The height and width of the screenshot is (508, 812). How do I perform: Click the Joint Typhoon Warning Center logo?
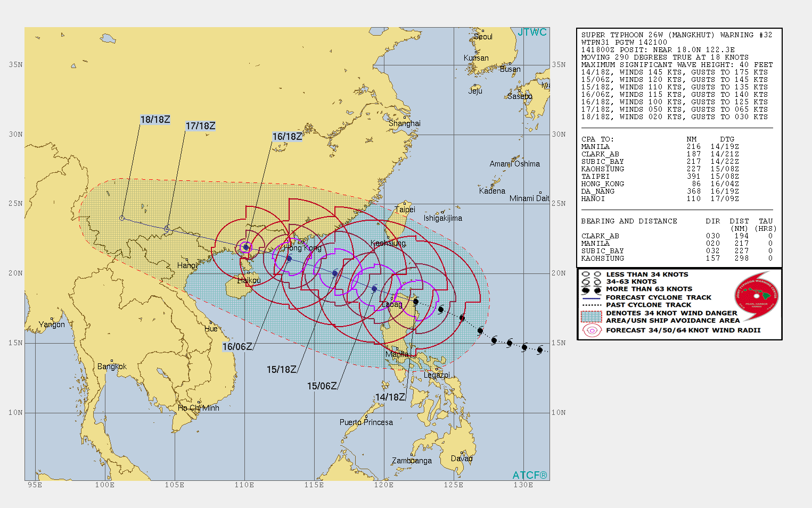(756, 296)
